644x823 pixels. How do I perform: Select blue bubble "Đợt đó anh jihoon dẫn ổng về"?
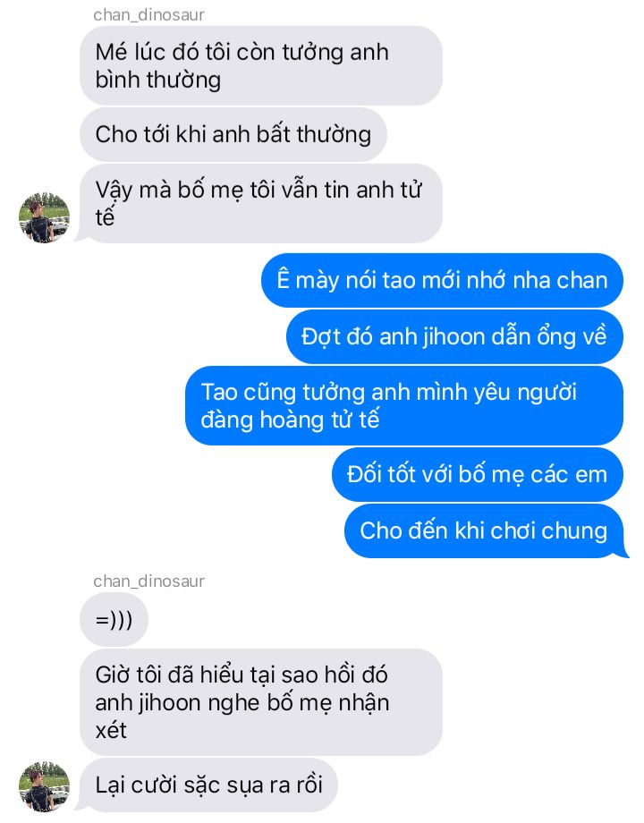point(454,336)
